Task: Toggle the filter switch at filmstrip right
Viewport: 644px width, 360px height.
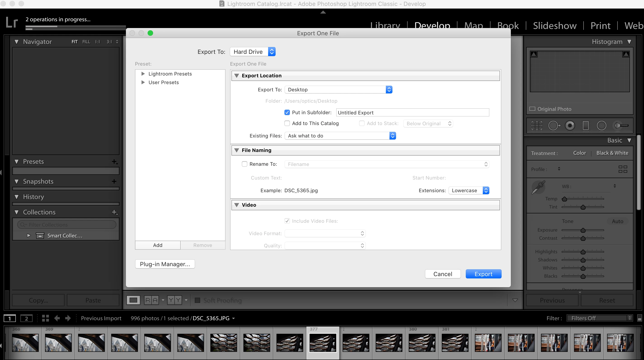Action: tap(639, 318)
